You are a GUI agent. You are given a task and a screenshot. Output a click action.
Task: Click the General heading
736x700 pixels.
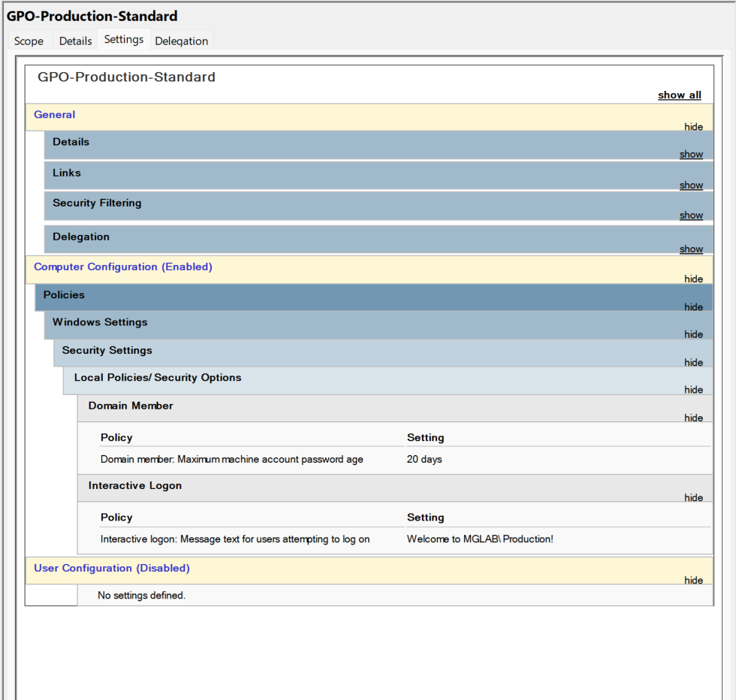tap(54, 115)
